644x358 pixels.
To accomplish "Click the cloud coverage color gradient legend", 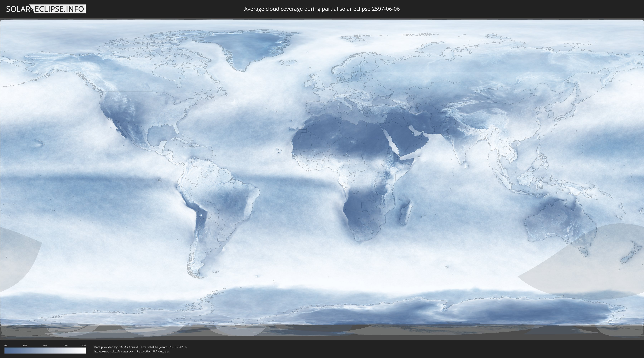I will click(45, 350).
